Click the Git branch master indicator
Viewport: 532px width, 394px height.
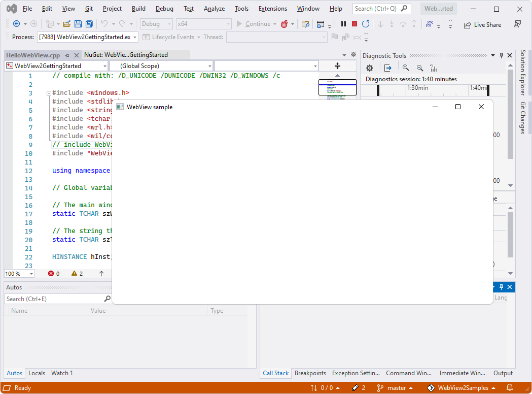(396, 388)
